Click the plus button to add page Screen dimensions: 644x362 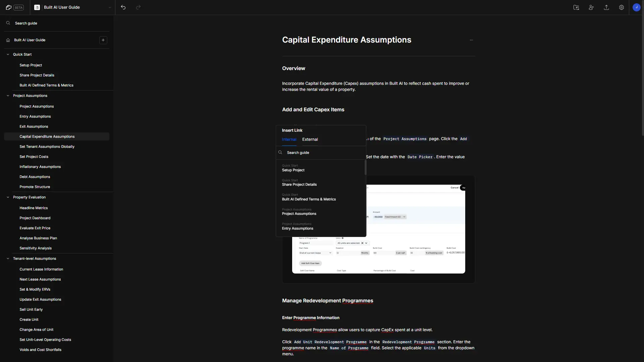103,40
